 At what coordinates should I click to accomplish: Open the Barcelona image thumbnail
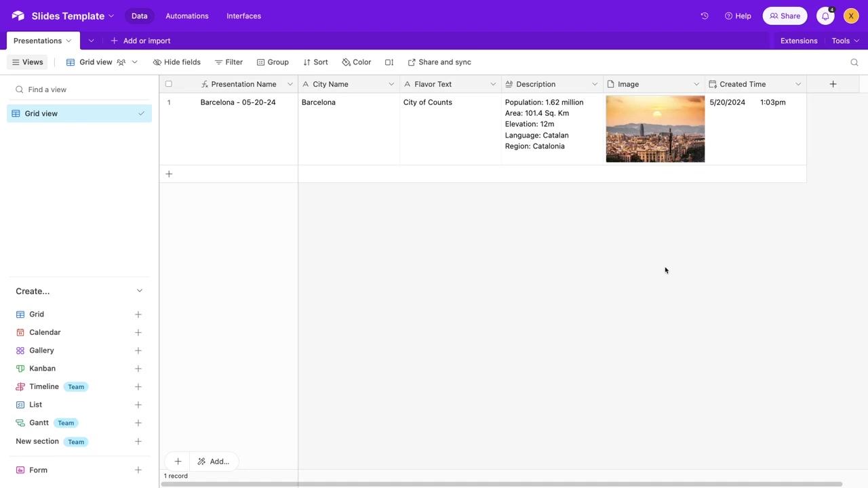coord(655,129)
